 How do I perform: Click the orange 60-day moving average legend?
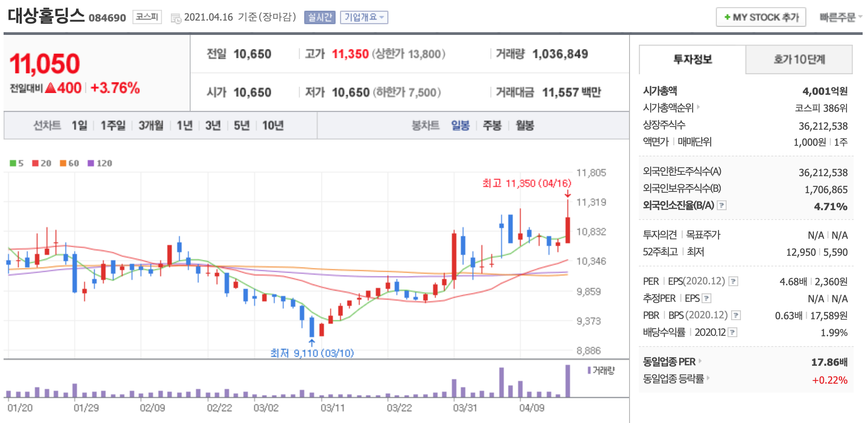pyautogui.click(x=69, y=163)
